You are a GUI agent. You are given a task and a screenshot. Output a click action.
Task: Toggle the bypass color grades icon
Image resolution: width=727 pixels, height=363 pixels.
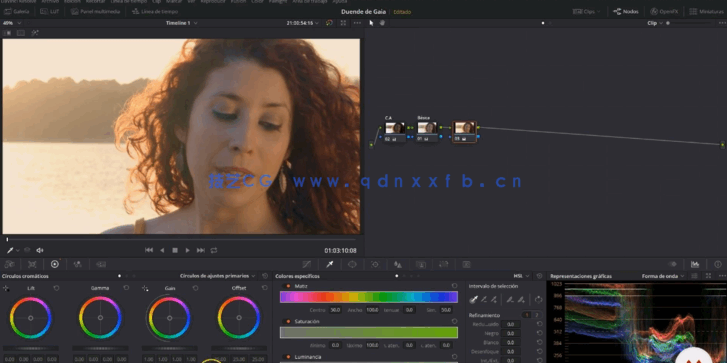click(x=329, y=23)
